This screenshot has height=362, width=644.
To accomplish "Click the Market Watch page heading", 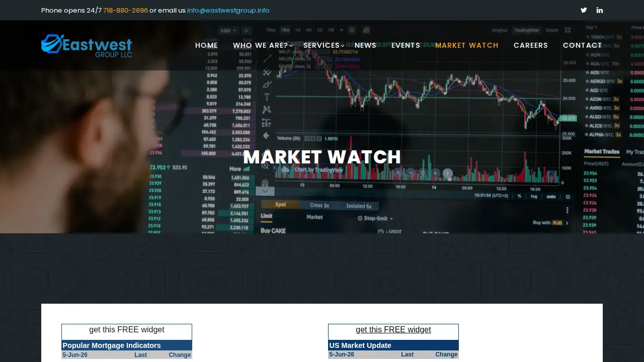I will (x=322, y=157).
